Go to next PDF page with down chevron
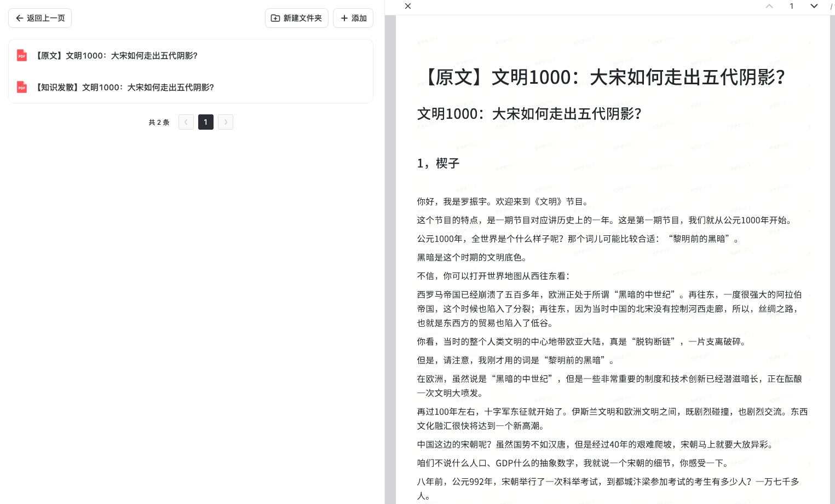835x504 pixels. pos(814,6)
